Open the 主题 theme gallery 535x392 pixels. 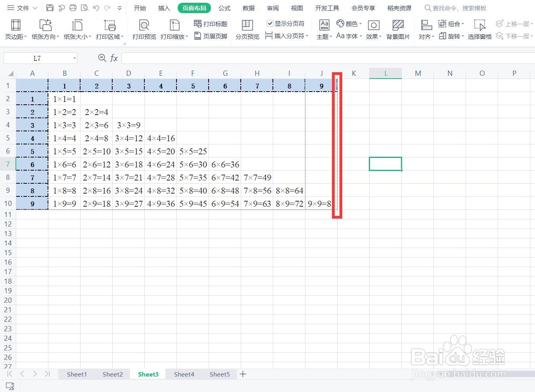click(x=324, y=30)
